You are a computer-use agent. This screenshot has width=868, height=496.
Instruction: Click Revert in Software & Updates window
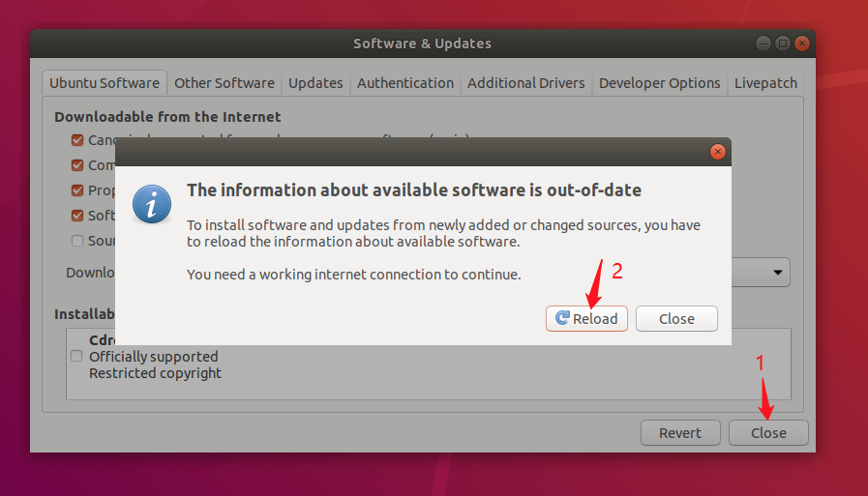(x=680, y=432)
